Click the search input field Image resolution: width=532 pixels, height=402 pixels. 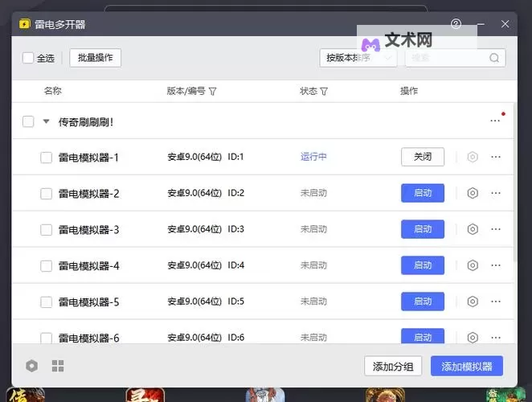point(446,58)
